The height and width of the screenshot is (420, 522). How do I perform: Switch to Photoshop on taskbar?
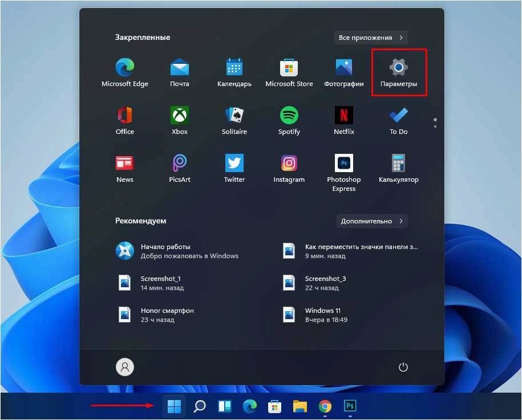click(x=350, y=406)
